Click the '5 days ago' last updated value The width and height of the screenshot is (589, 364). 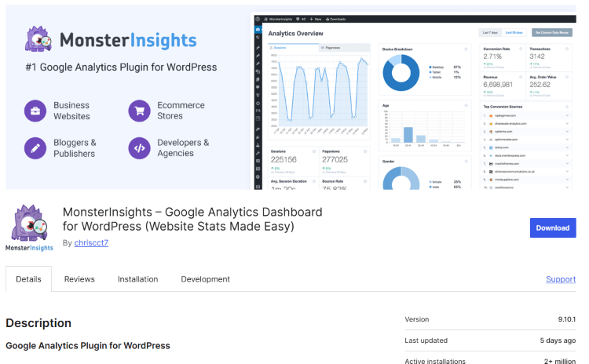click(x=558, y=340)
